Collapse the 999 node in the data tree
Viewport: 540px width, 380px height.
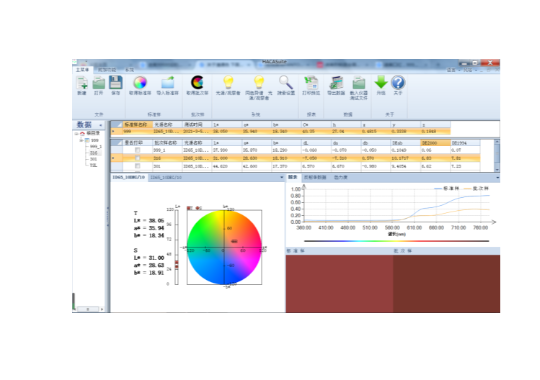click(82, 140)
